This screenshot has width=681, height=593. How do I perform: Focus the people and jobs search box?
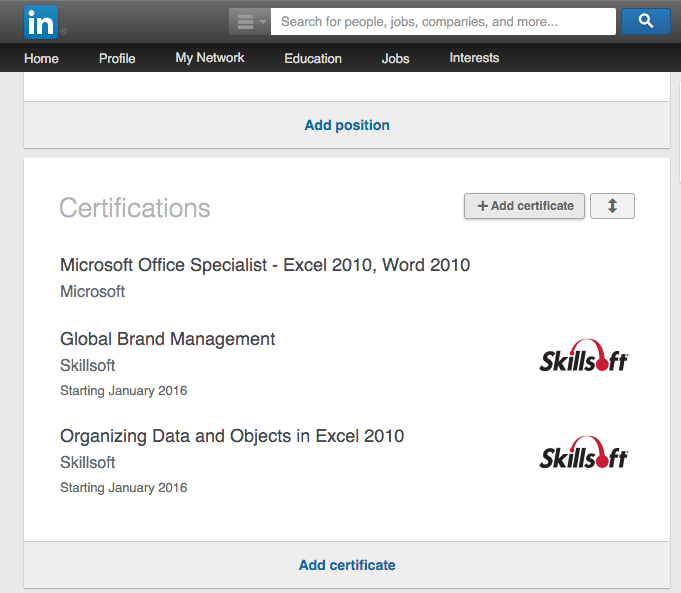click(442, 22)
